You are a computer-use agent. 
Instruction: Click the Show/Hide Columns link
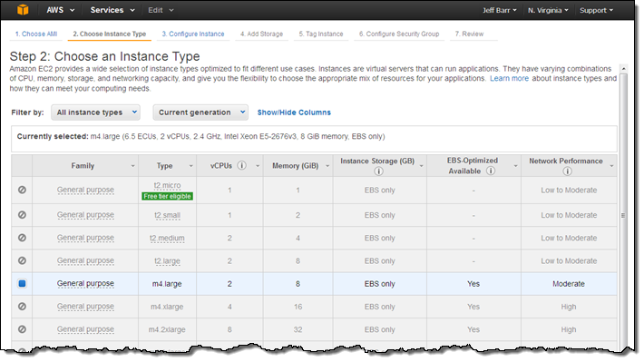[294, 113]
